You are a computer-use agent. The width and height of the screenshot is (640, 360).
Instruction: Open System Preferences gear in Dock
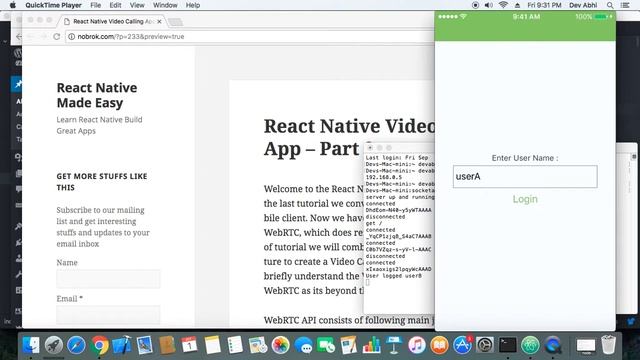click(x=485, y=345)
